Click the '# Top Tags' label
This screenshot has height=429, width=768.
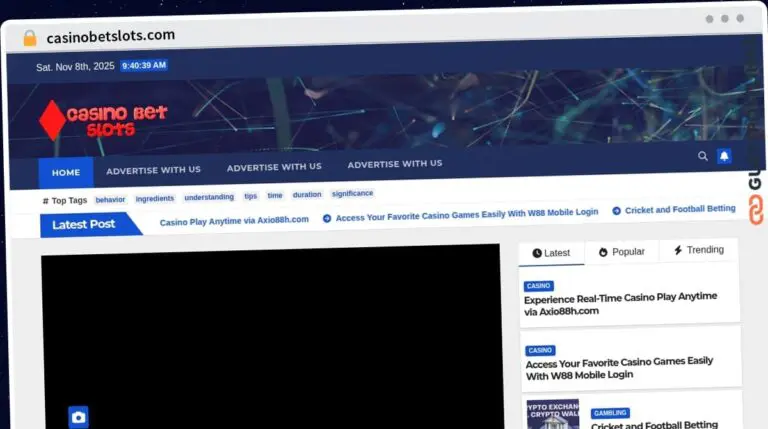coord(65,201)
